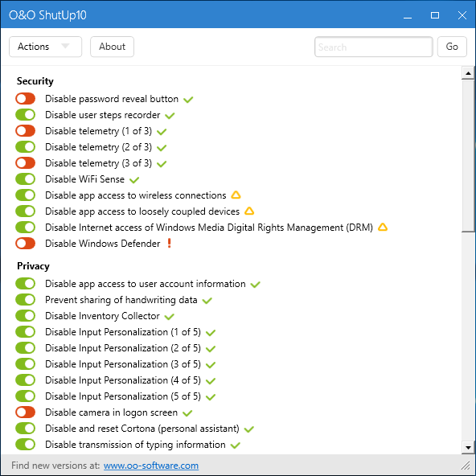This screenshot has height=476, width=476.
Task: Click the scrollbar up arrow
Action: (x=468, y=73)
